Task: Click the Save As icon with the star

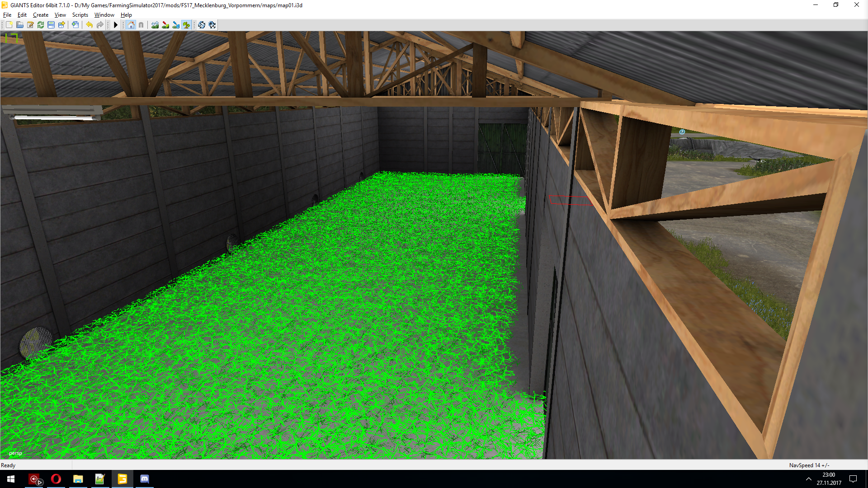Action: (61, 25)
